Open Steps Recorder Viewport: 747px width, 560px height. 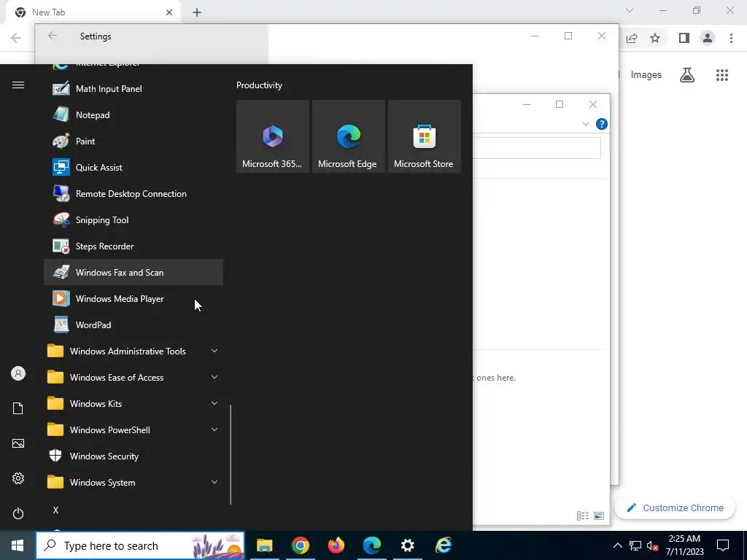[133, 246]
